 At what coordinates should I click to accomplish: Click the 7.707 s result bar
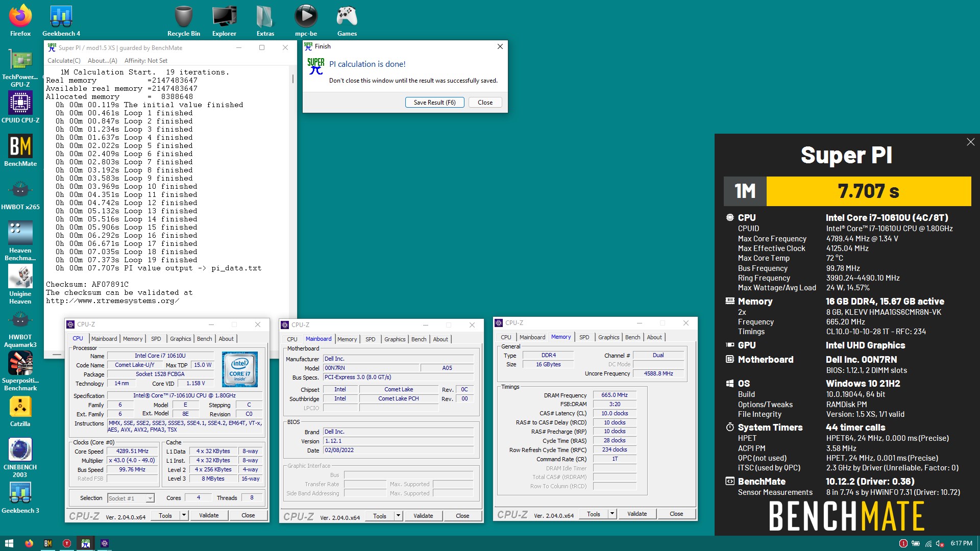coord(869,191)
